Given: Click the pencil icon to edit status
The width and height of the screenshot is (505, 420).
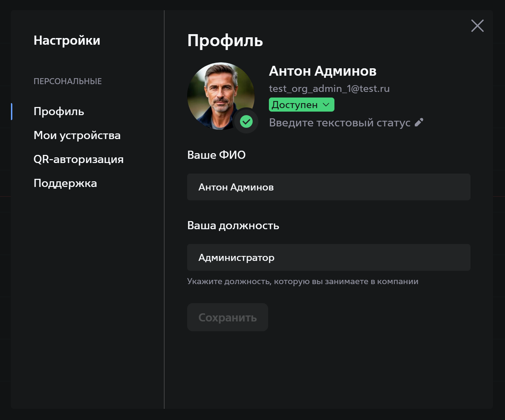Looking at the screenshot, I should [419, 122].
